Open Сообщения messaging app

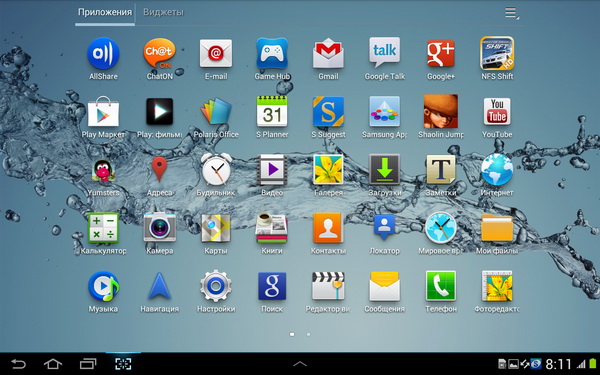385,286
